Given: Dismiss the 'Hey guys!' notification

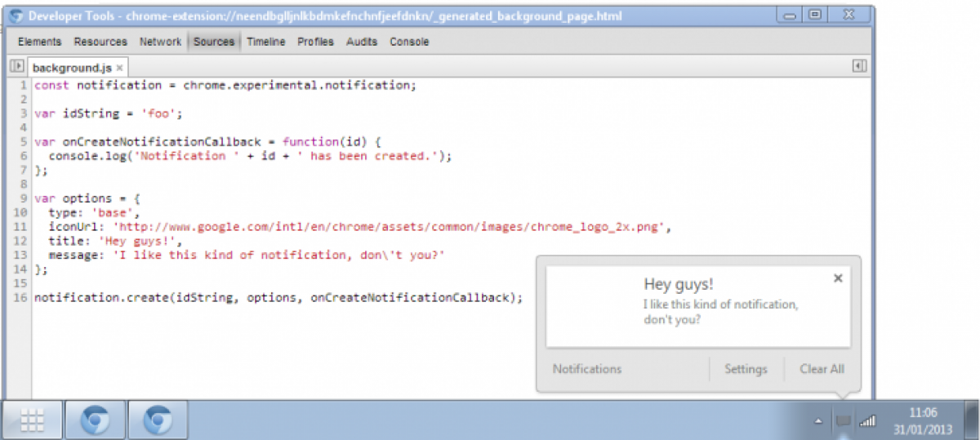Looking at the screenshot, I should point(837,278).
